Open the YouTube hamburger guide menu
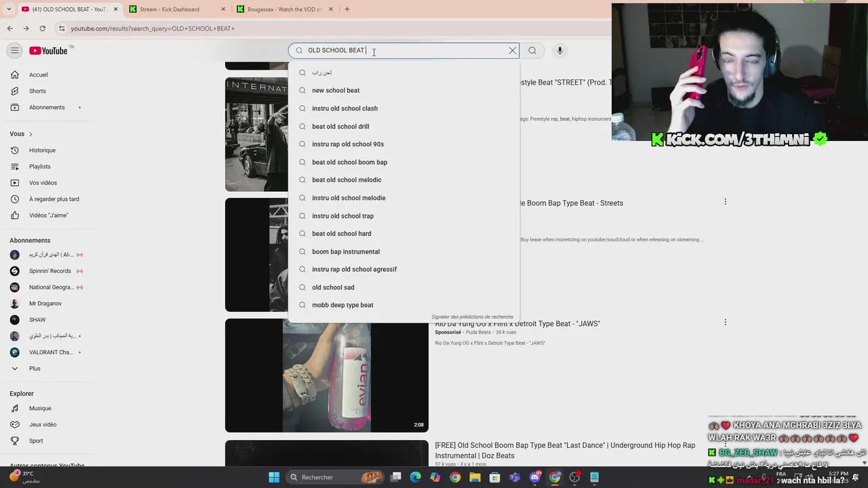The width and height of the screenshot is (868, 488). tap(14, 50)
